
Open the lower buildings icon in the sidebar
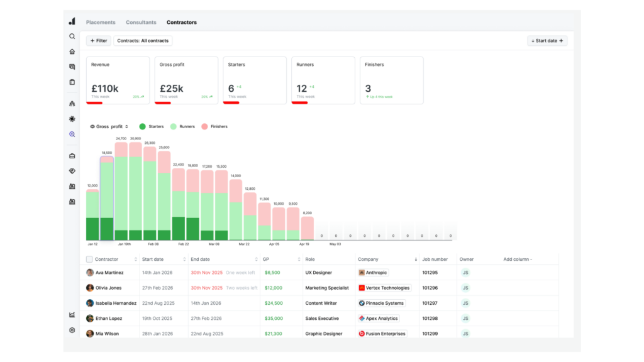[72, 202]
